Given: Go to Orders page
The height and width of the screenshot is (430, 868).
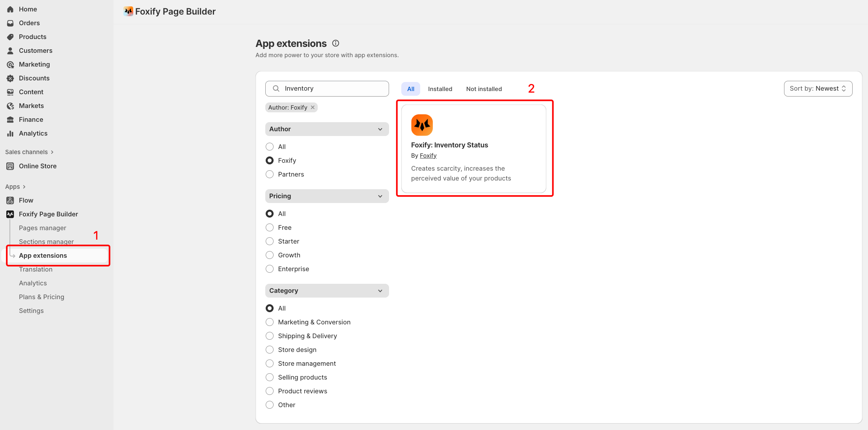Looking at the screenshot, I should [29, 23].
